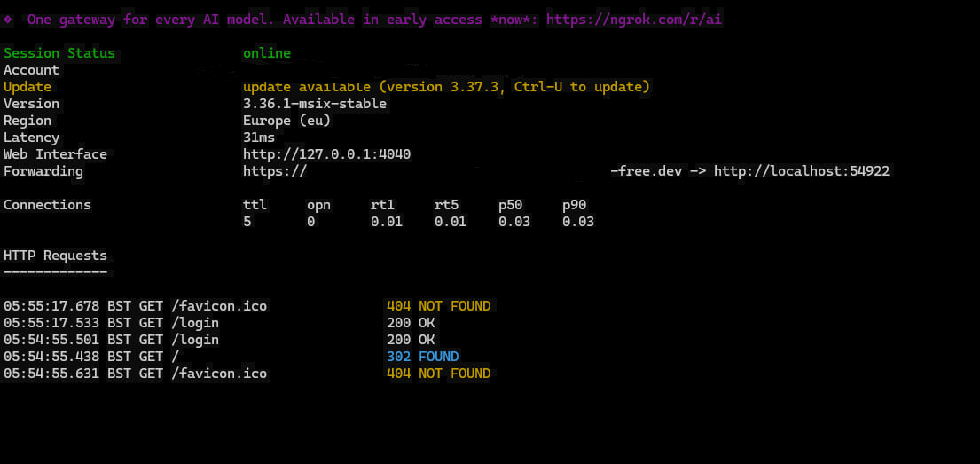
Task: Click the purple diamond icon at top
Action: (x=8, y=20)
